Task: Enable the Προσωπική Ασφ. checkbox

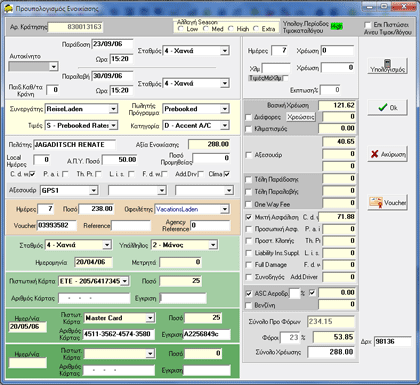Action: pos(248,229)
